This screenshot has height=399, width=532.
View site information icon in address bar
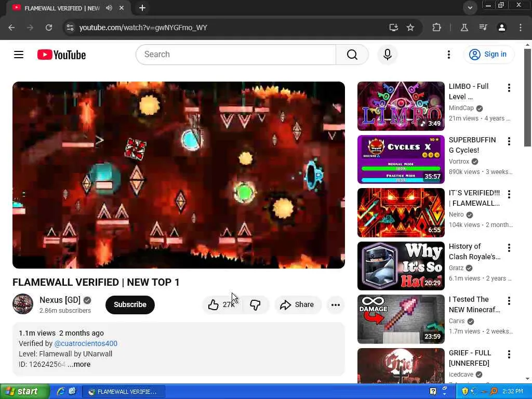70,28
